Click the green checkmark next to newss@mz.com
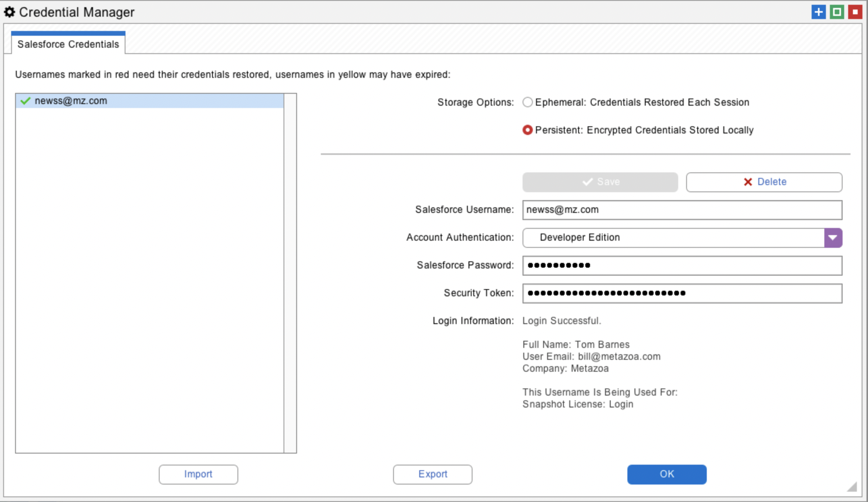Screen dimensions: 868x502 (x=25, y=101)
